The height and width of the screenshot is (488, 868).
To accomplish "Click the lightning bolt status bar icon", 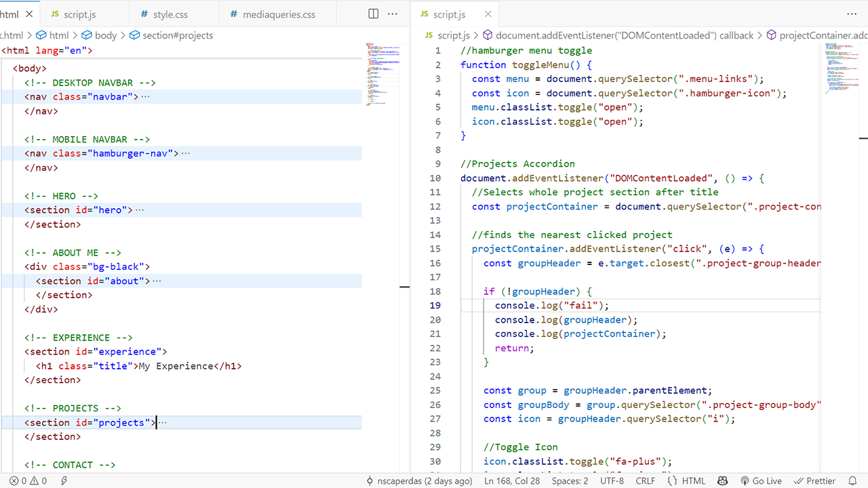I will (x=64, y=481).
